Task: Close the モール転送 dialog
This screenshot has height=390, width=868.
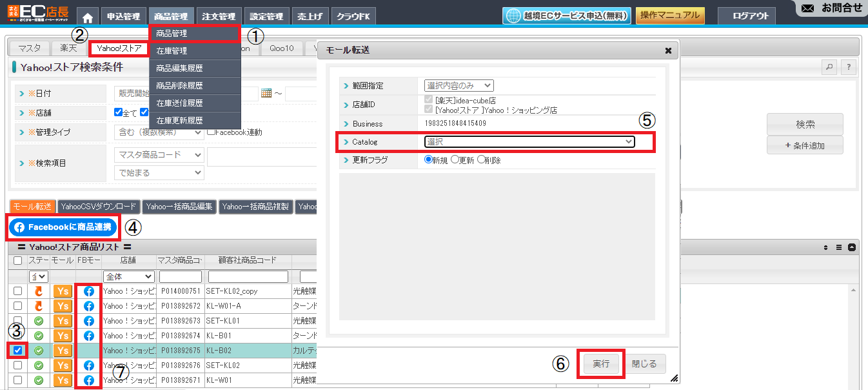Action: pyautogui.click(x=668, y=50)
